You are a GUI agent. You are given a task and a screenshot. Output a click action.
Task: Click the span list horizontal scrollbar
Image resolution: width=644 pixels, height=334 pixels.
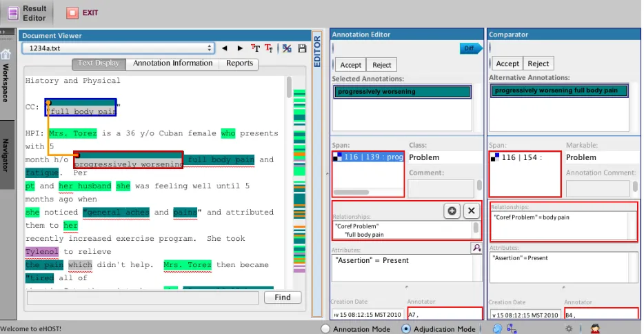pyautogui.click(x=351, y=192)
